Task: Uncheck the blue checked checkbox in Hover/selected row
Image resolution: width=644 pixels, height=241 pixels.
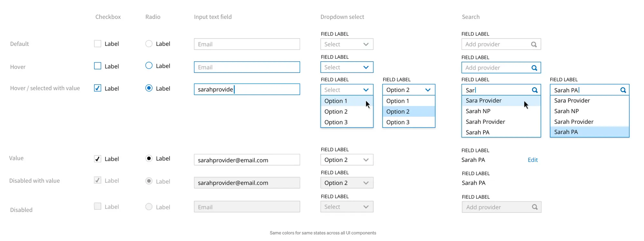Action: coord(98,88)
